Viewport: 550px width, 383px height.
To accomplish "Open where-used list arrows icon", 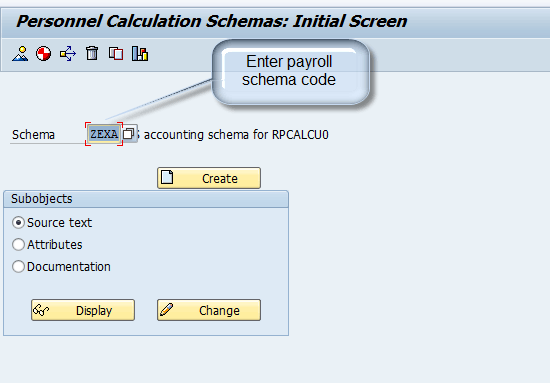I will 68,54.
